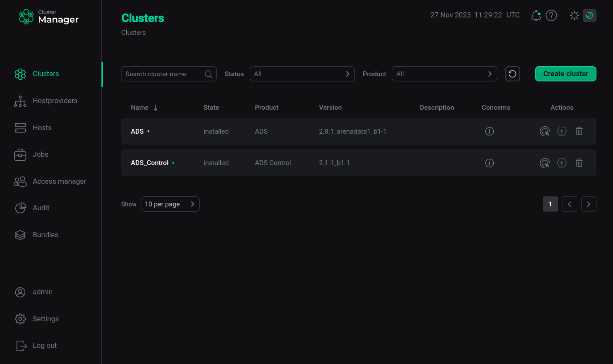Focus the Search cluster name field
This screenshot has width=613, height=364.
click(x=169, y=74)
